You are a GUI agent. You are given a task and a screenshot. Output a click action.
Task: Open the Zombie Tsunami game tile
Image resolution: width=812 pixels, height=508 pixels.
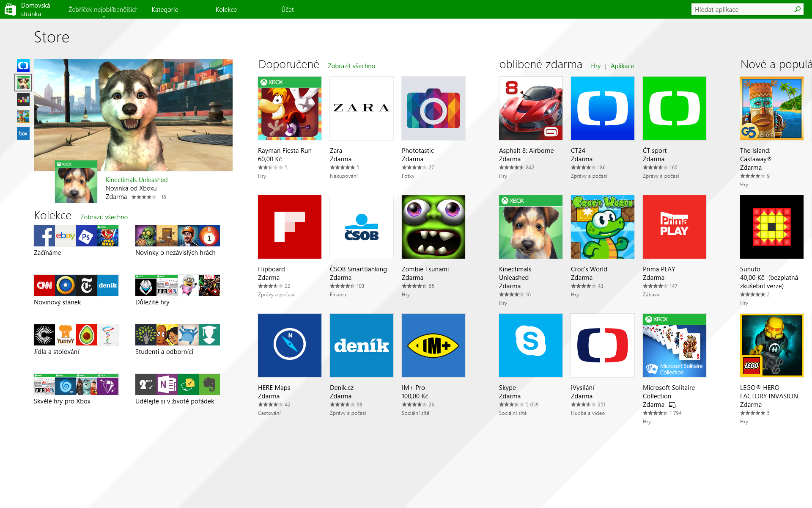[x=433, y=227]
